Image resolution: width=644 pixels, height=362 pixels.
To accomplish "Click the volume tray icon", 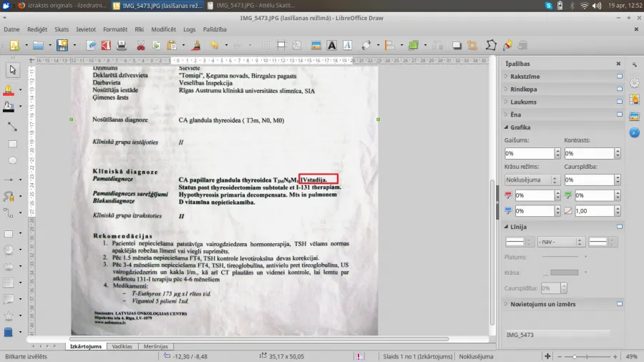I will point(597,5).
